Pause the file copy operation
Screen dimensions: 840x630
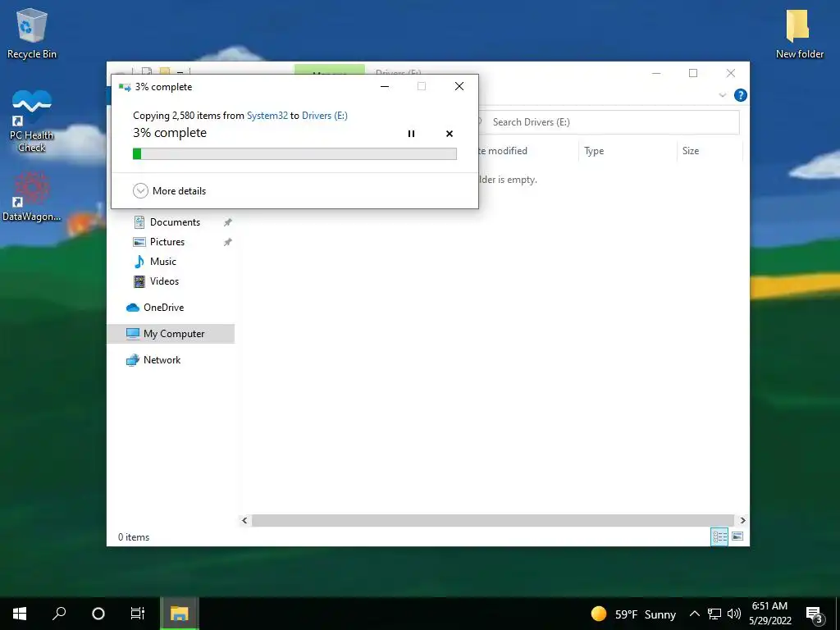coord(411,134)
